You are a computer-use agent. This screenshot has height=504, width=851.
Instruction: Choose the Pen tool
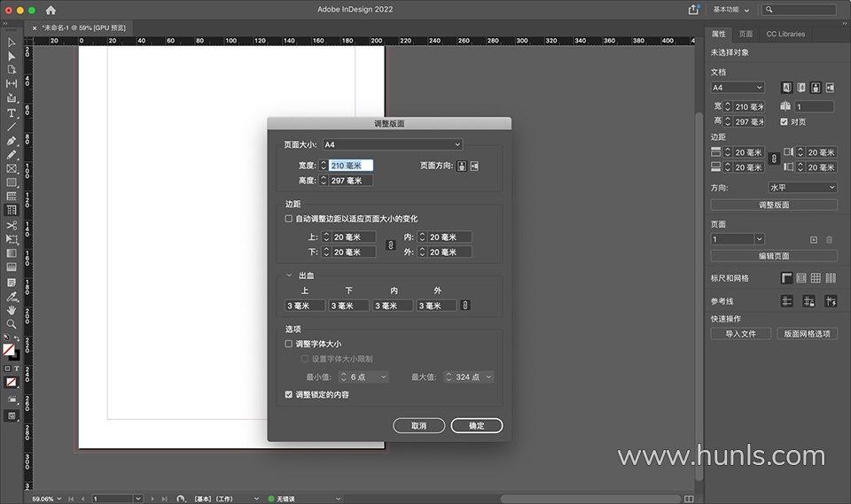12,141
